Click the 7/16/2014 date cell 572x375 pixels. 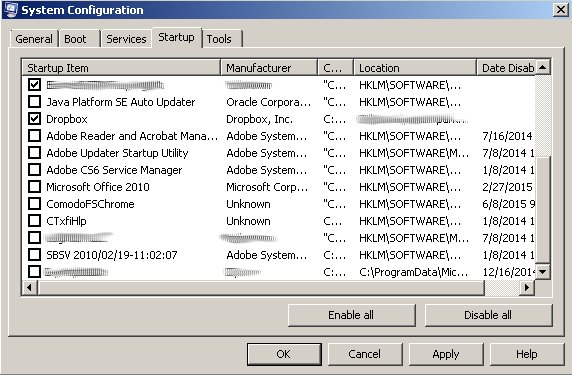(x=507, y=136)
